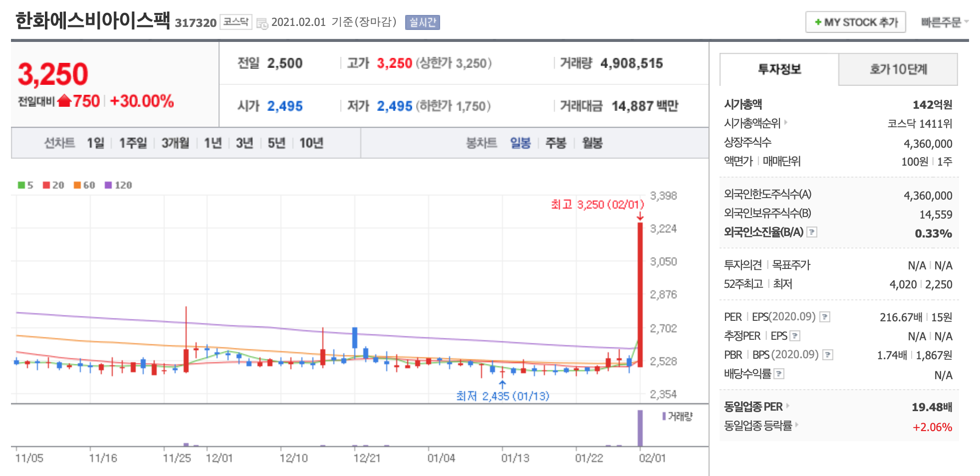Select the 3년 line chart period
This screenshot has height=476, width=980.
(x=245, y=143)
